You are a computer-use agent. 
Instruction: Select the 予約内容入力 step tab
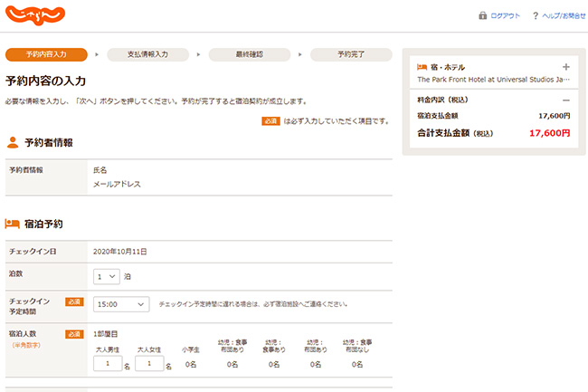[47, 54]
